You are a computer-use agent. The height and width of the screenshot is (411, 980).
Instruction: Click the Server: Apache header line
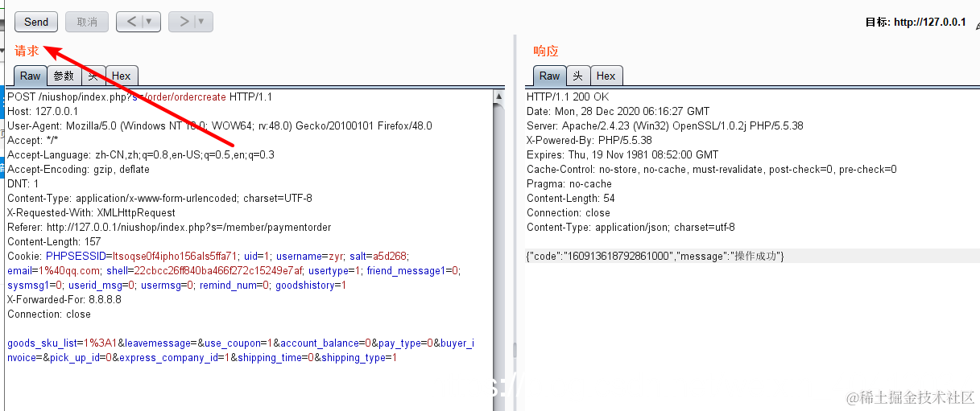[x=664, y=125]
